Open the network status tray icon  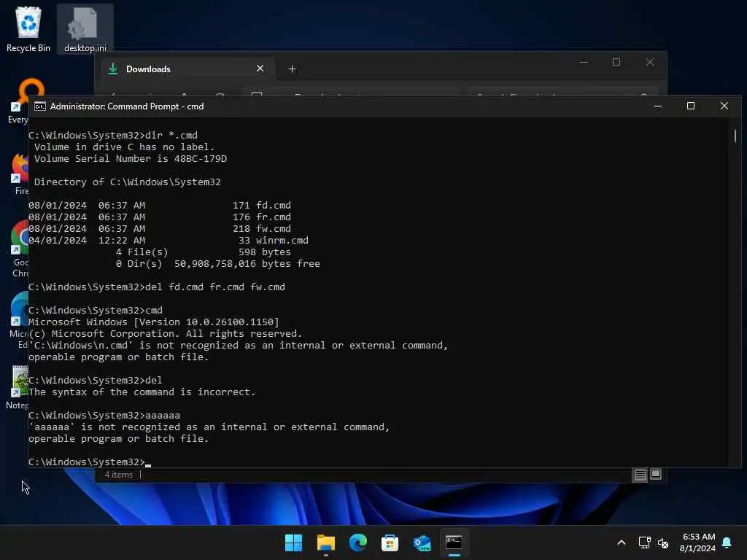coord(644,542)
